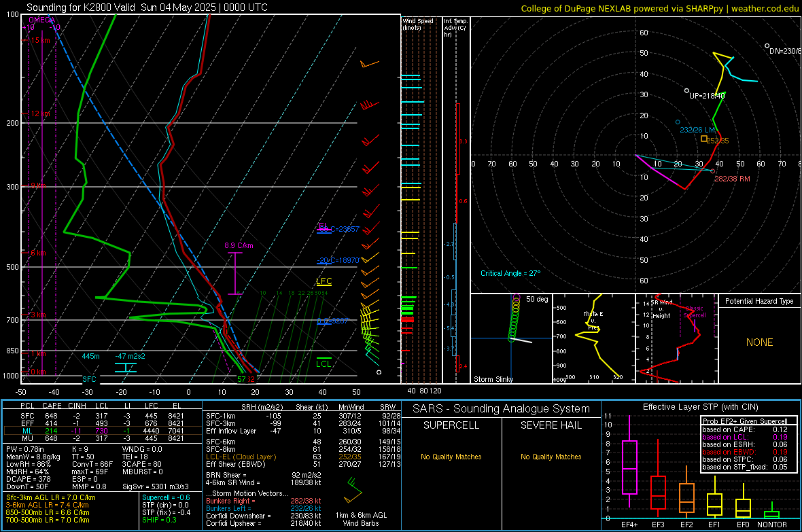Click the 15 km height marker label
The width and height of the screenshot is (802, 532).
click(40, 40)
